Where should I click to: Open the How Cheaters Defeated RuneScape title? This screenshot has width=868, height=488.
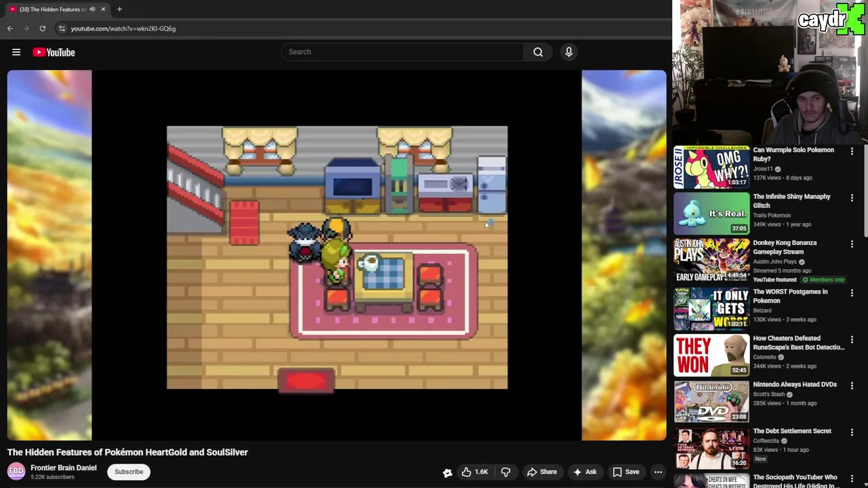tap(799, 342)
